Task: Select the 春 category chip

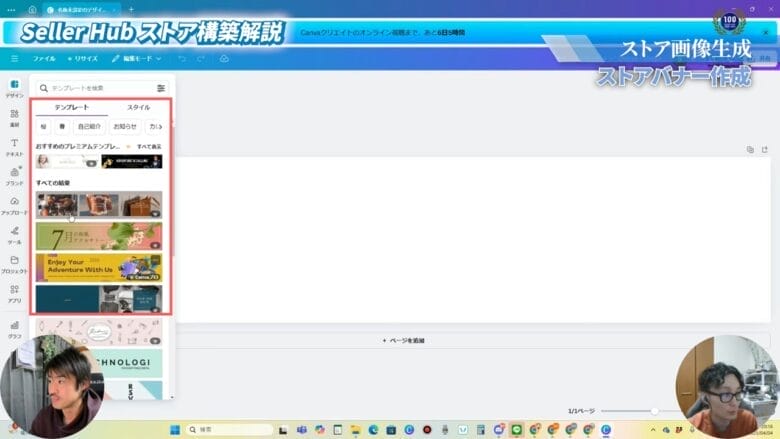Action: [x=62, y=126]
